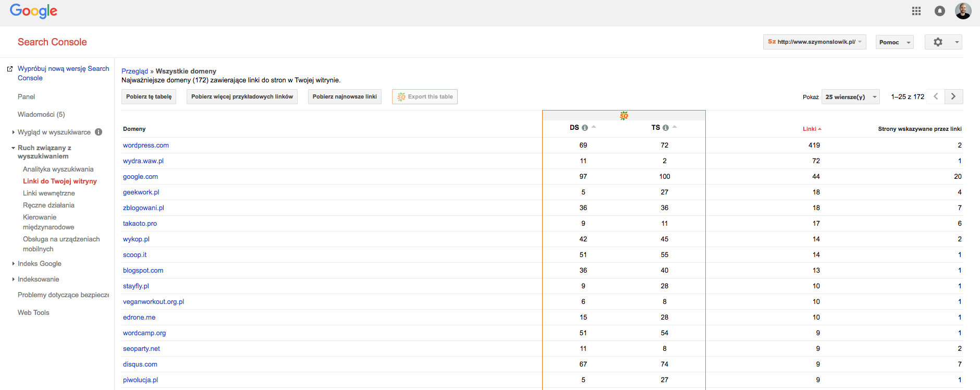This screenshot has width=980, height=390.
Task: Click the SEO extension logo above DS/TS columns
Action: point(624,116)
